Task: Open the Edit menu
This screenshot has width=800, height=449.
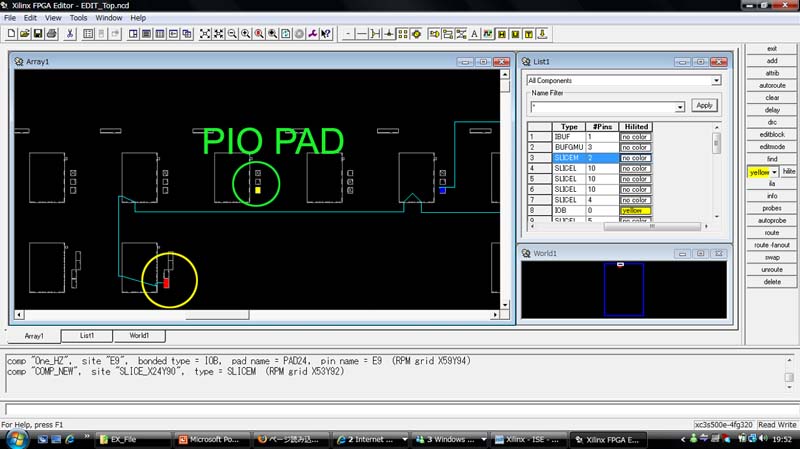Action: (x=30, y=18)
